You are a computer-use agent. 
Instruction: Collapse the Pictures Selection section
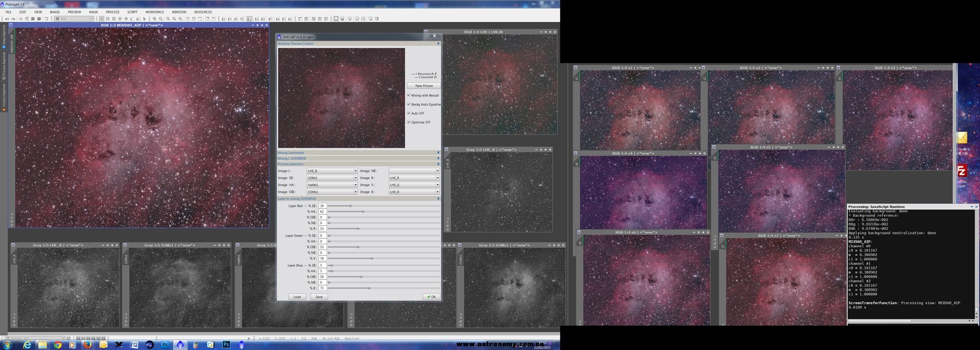[x=438, y=164]
